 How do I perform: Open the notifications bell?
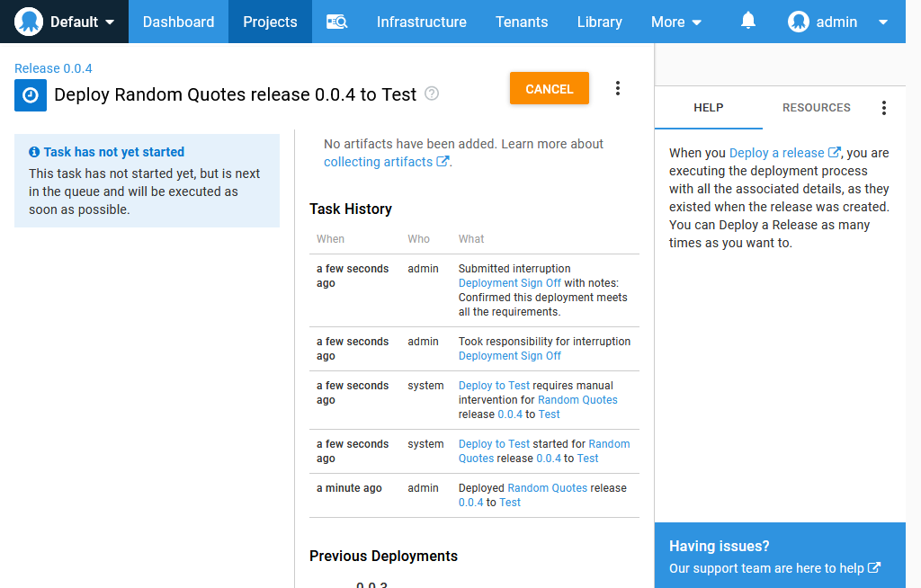(747, 21)
